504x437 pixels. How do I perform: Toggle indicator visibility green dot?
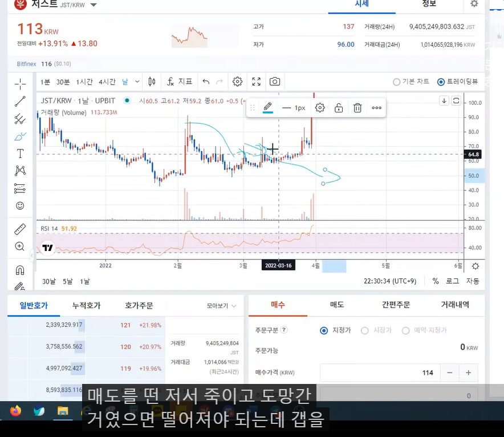pos(127,100)
